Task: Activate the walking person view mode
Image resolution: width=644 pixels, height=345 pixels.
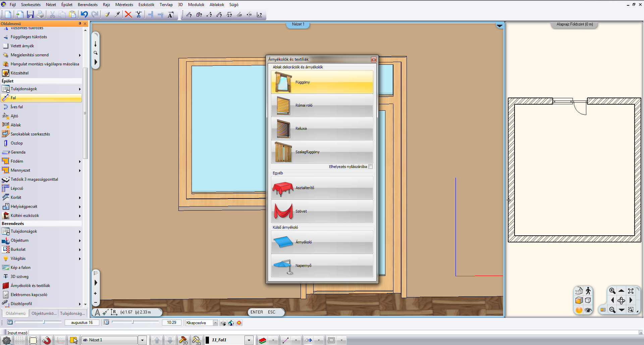Action: click(588, 291)
